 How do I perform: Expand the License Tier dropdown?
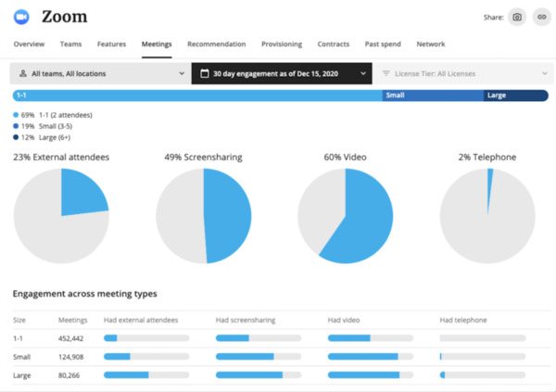click(463, 73)
